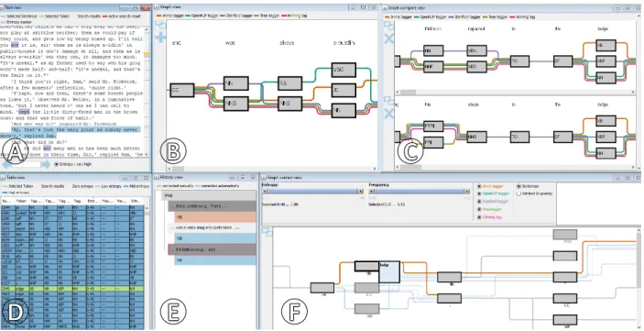Screen dimensions: 644x331
Task: Select the NN node under 'was' in Graph view
Action: pyautogui.click(x=235, y=83)
